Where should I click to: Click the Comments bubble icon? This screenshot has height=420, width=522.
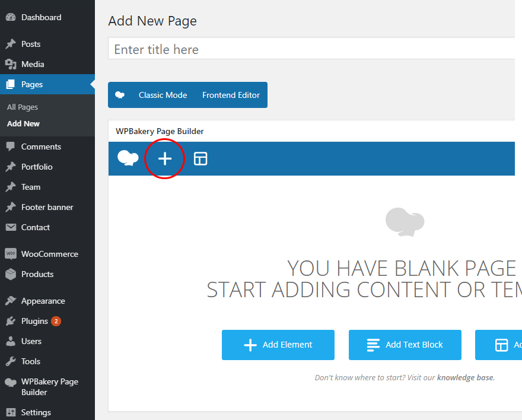coord(11,147)
